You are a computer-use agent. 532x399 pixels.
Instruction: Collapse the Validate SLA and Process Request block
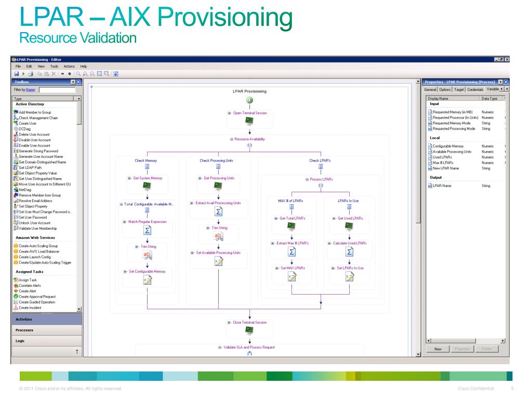coord(220,347)
